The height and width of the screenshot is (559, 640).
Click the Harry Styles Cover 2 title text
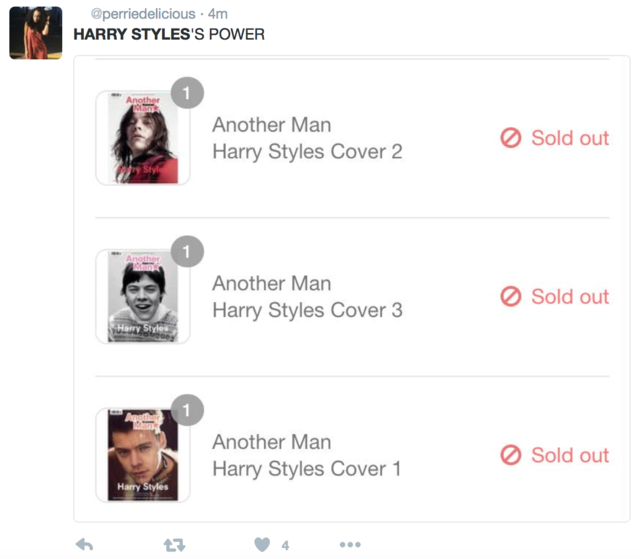(307, 152)
